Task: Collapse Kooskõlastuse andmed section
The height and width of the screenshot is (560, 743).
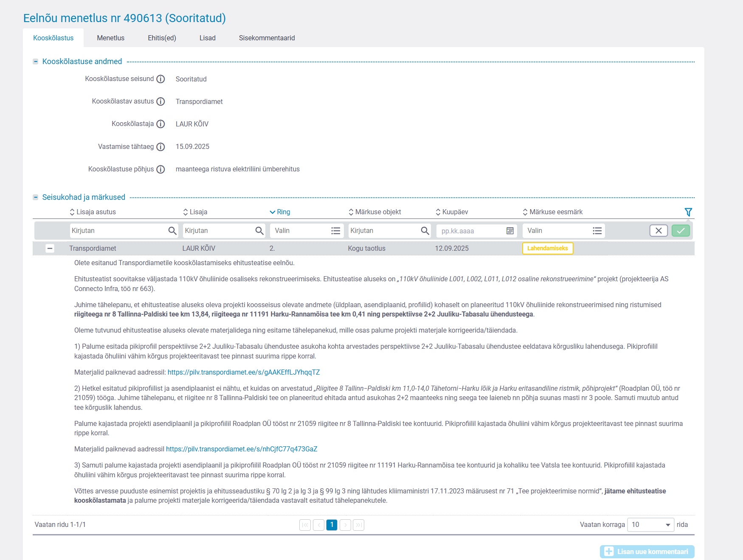Action: coord(36,62)
